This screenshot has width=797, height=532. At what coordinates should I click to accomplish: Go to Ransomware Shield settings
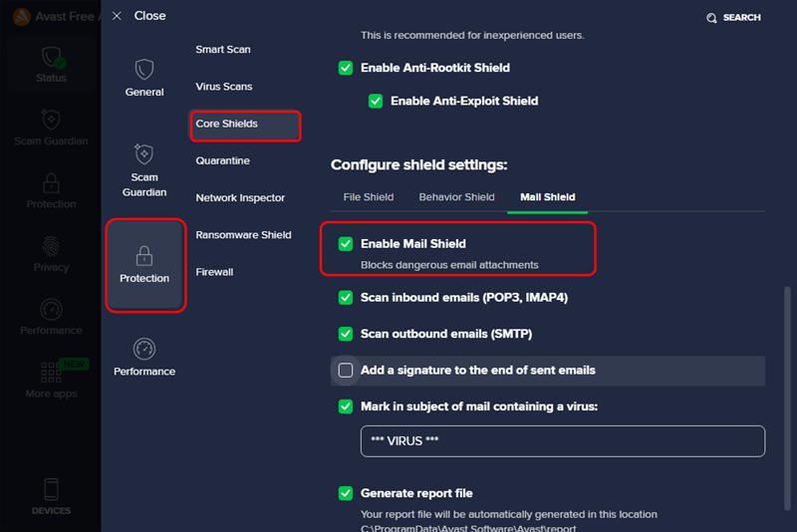(243, 235)
